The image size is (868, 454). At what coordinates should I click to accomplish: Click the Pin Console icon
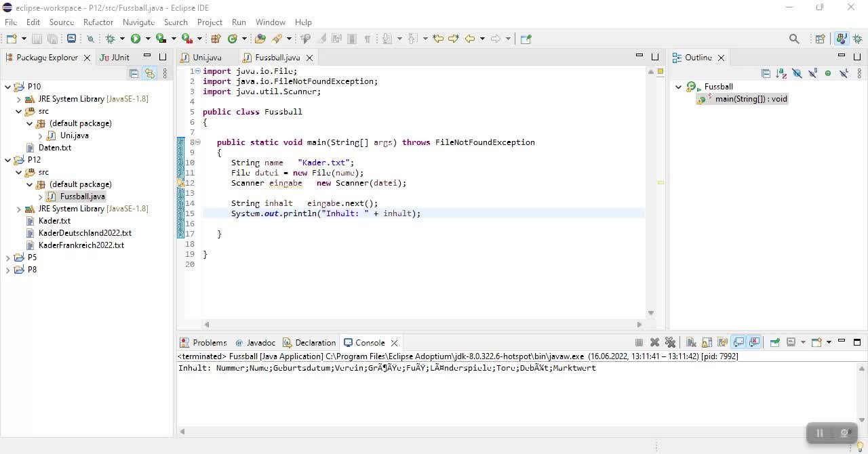click(774, 342)
